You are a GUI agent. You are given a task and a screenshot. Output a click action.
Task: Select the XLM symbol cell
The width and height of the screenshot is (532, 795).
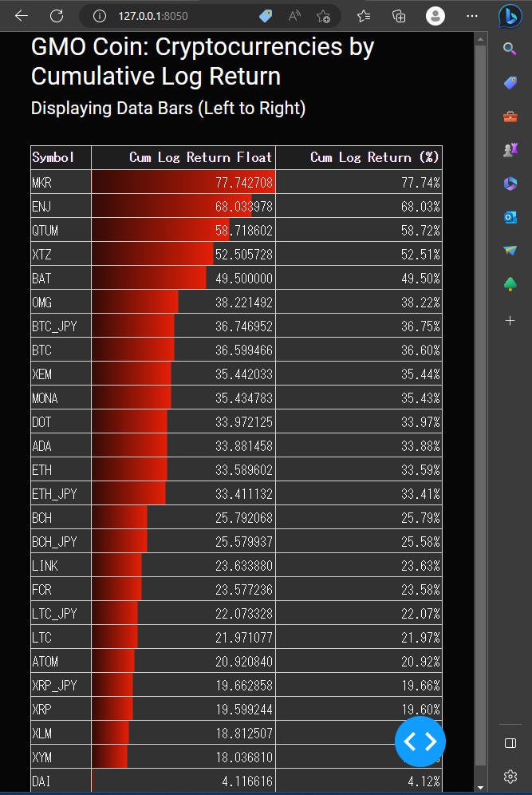pyautogui.click(x=61, y=734)
